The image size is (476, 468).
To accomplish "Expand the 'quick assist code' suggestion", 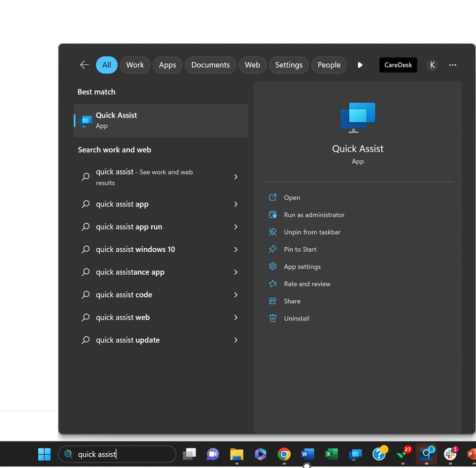I will 236,294.
